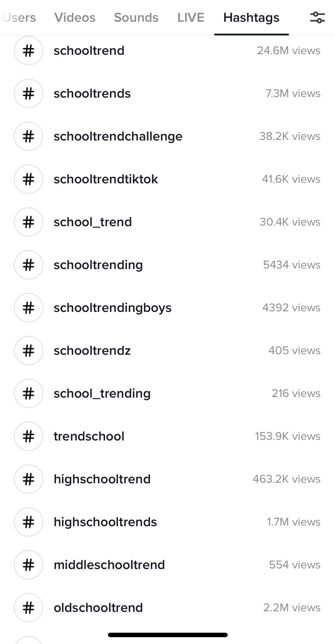335x644 pixels.
Task: Click the hashtag icon beside schooltrends
Action: [28, 93]
